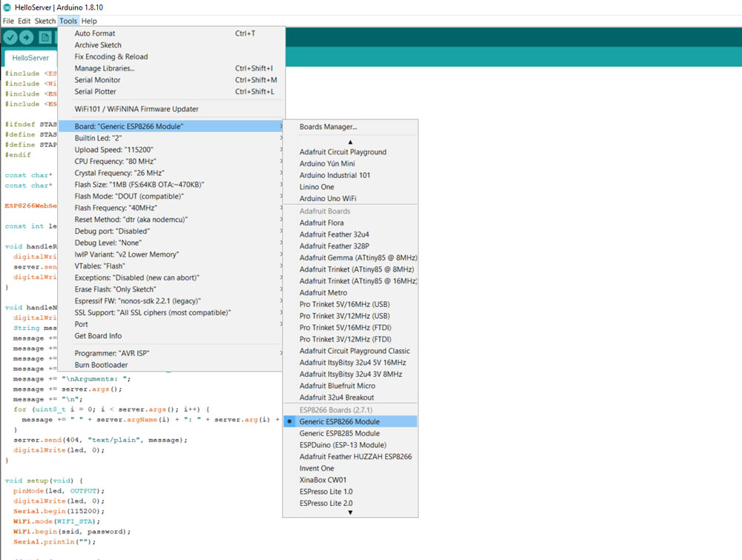
Task: Select Linino One board
Action: pyautogui.click(x=350, y=187)
